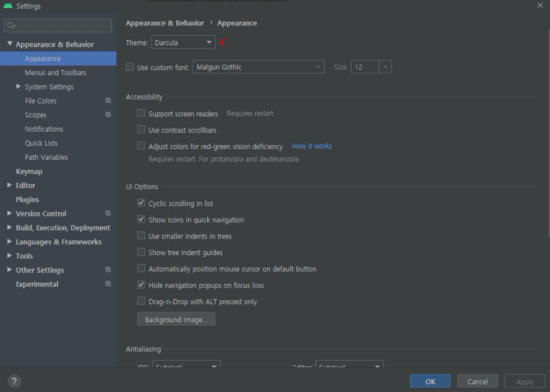Expand the Languages & Frameworks arrow
This screenshot has width=550, height=392.
pos(10,241)
